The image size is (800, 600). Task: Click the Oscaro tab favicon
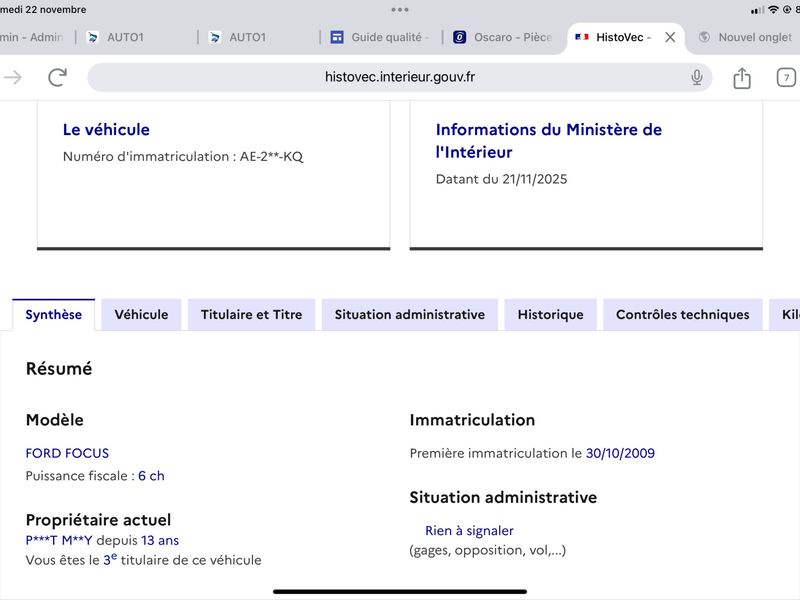pos(459,37)
